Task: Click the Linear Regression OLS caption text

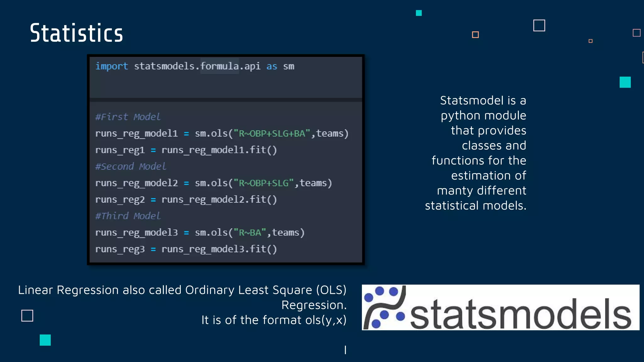Action: 182,290
